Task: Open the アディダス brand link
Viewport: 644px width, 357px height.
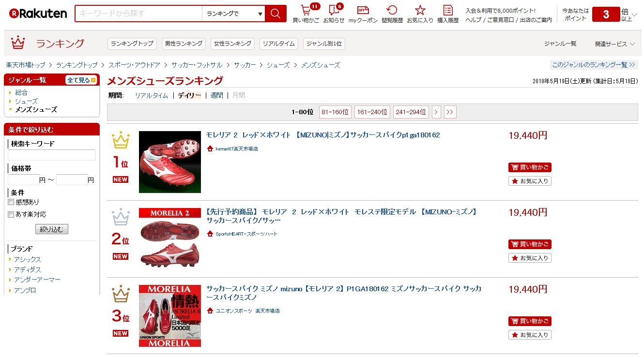Action: click(28, 270)
